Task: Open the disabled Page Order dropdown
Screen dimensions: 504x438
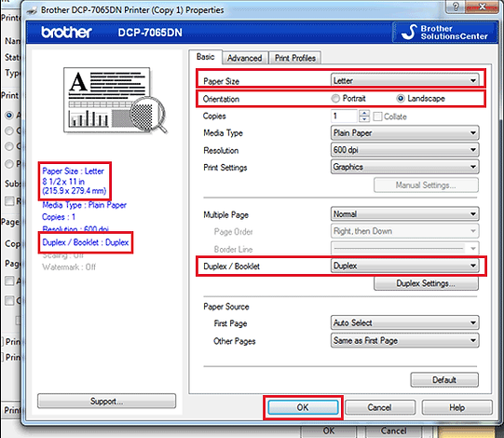Action: [404, 231]
